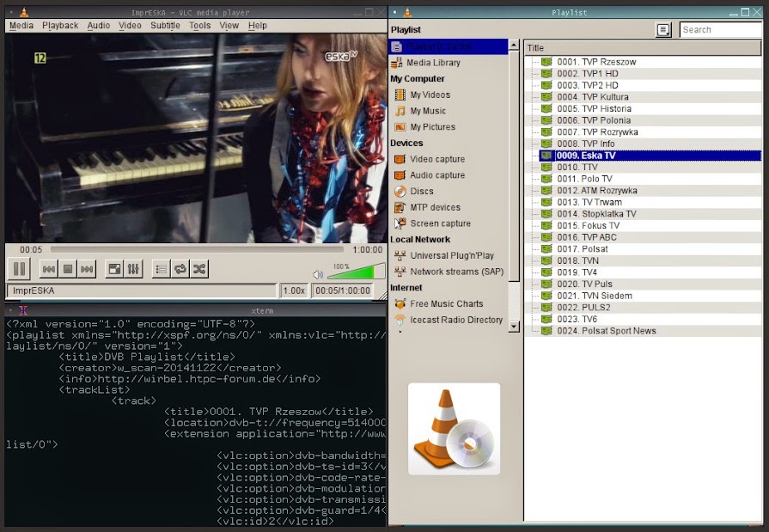The width and height of the screenshot is (769, 532).
Task: Toggle shuffle random playback
Action: click(x=199, y=269)
